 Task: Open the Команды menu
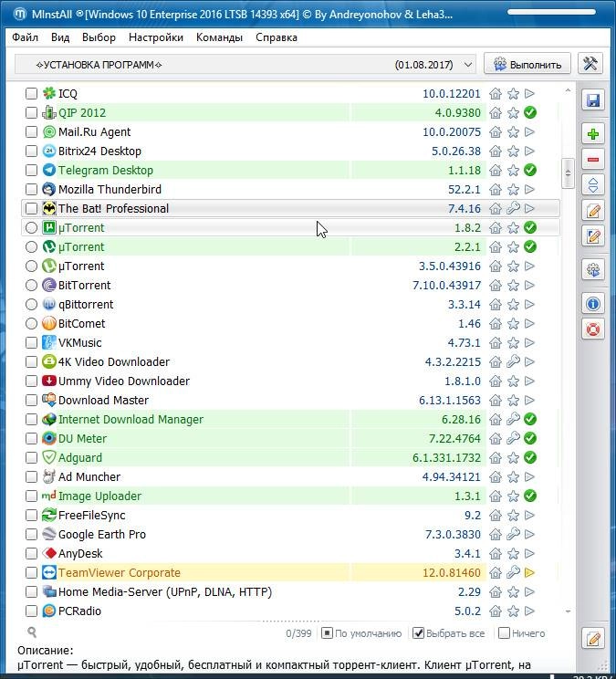tap(219, 37)
